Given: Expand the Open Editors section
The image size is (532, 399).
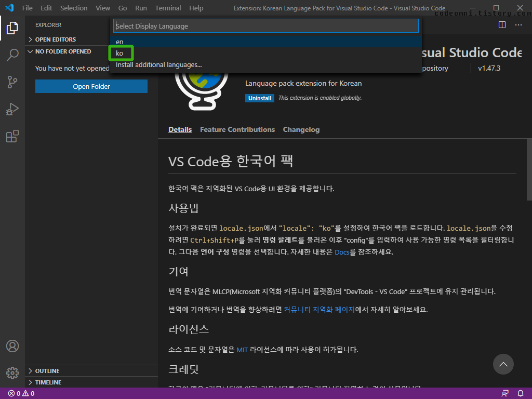Looking at the screenshot, I should click(55, 39).
